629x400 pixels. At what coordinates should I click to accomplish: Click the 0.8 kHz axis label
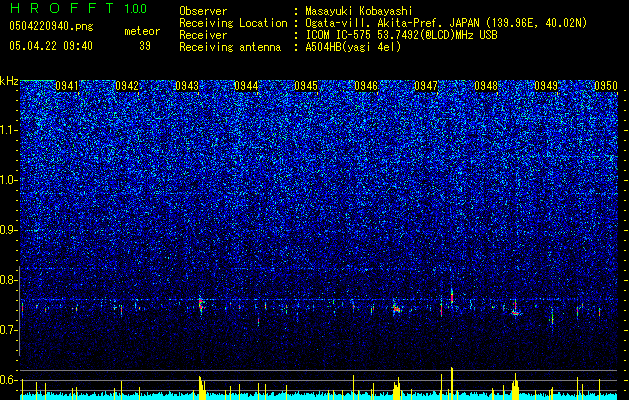(8, 280)
